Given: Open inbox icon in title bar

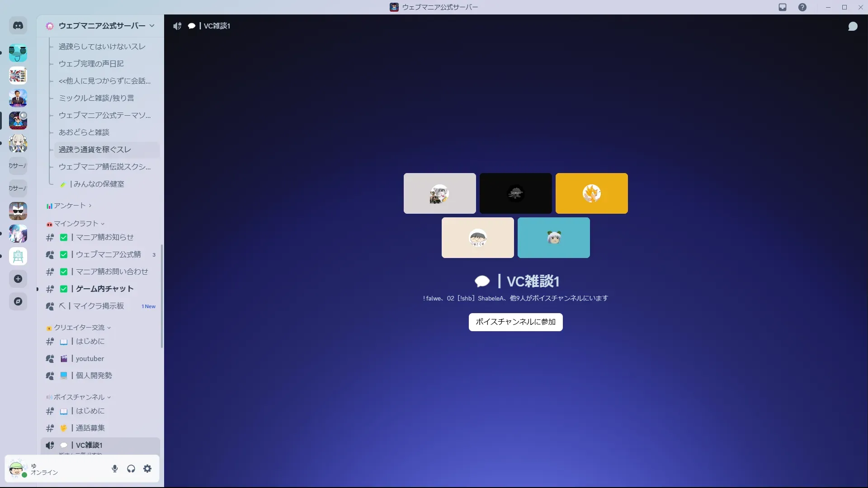Looking at the screenshot, I should [x=783, y=7].
